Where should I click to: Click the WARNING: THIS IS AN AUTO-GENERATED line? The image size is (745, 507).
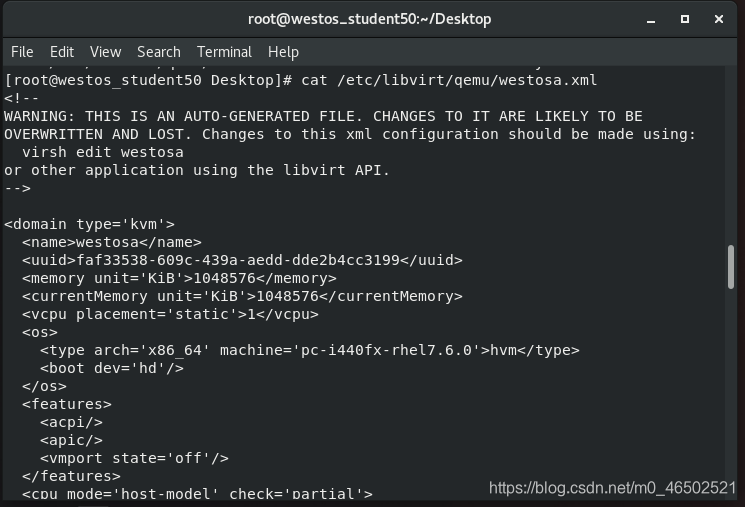click(323, 116)
